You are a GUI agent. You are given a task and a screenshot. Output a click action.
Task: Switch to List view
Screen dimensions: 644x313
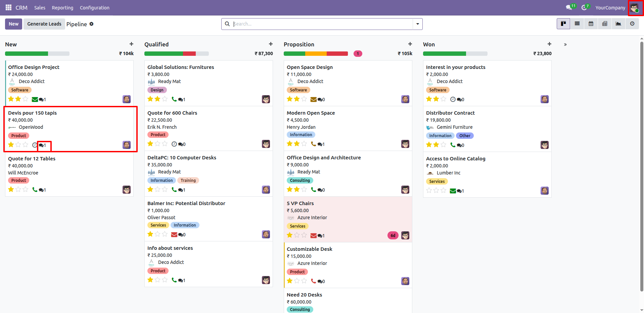(577, 24)
